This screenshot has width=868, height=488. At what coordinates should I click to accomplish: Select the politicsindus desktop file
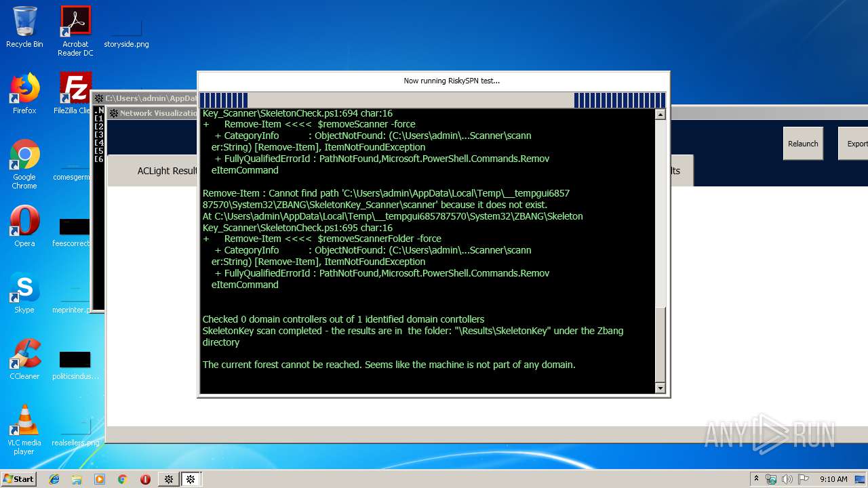pyautogui.click(x=75, y=365)
